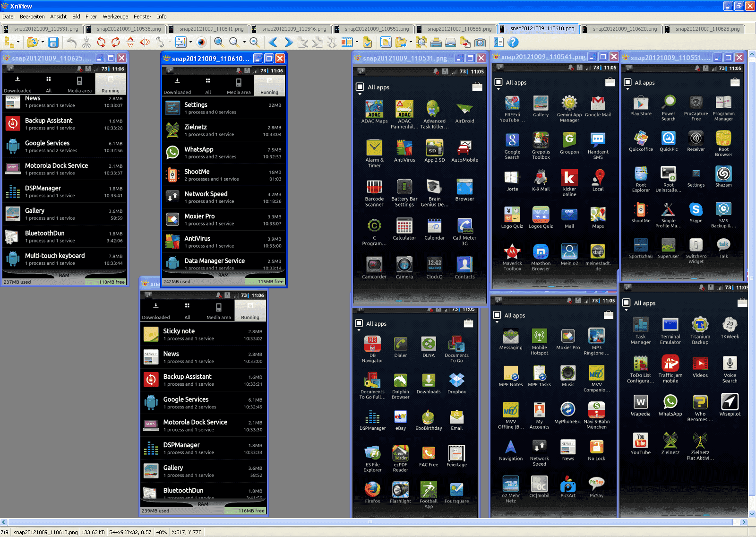
Task: Click the horizontal scrollbar thumb
Action: [370, 522]
